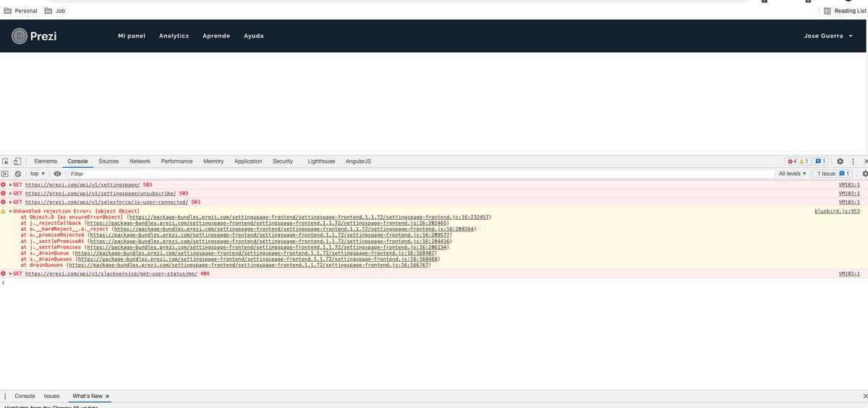868x408 pixels.
Task: Open the JavaScript context 'top' dropdown
Action: pyautogui.click(x=37, y=174)
